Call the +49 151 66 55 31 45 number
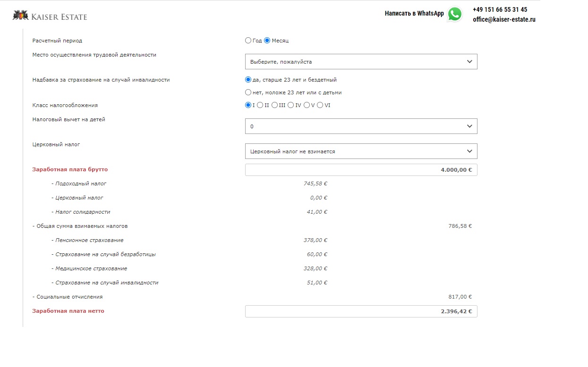588x367 pixels. tap(500, 9)
